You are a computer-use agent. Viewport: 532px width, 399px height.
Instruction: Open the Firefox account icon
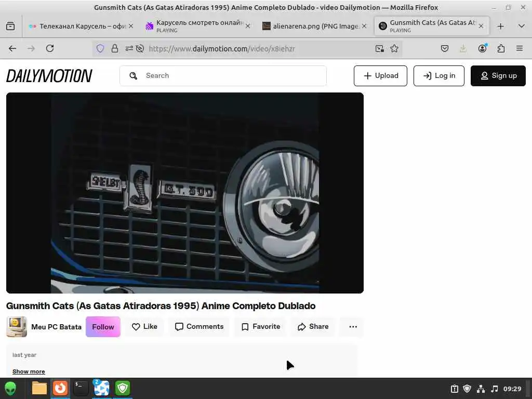482,48
